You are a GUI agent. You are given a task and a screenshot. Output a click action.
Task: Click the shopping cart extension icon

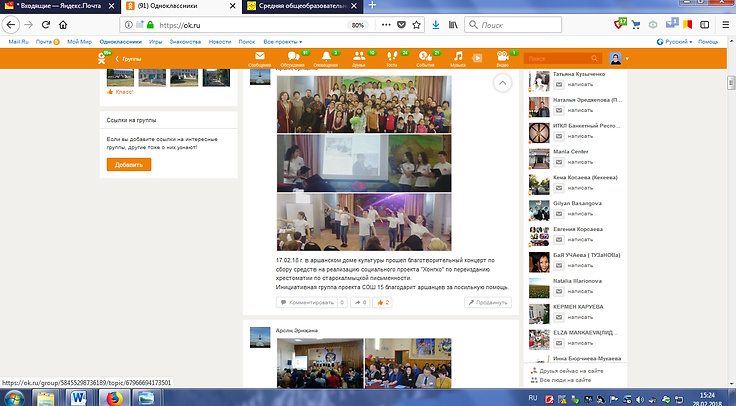(636, 25)
